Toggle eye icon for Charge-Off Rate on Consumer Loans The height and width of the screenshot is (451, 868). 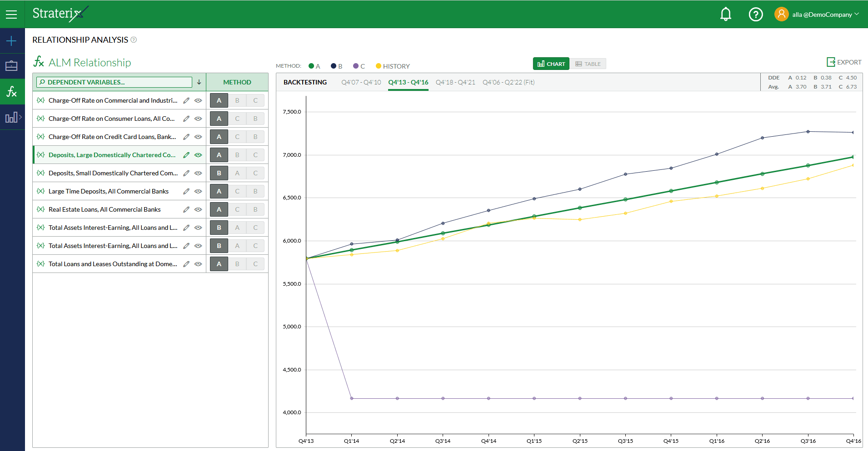[x=198, y=119]
